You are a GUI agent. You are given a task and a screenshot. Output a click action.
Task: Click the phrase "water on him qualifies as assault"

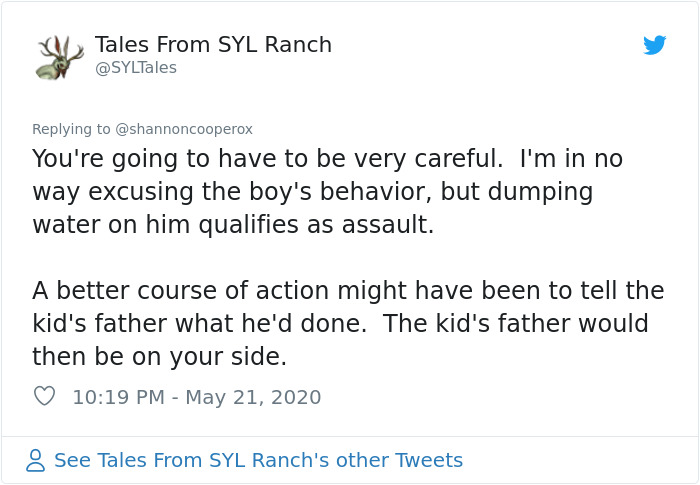coord(233,223)
